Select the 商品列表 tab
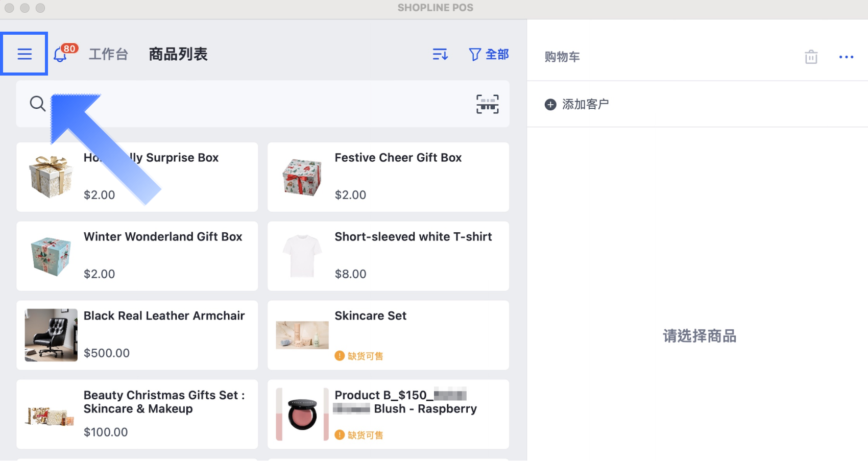The image size is (868, 461). (x=178, y=54)
